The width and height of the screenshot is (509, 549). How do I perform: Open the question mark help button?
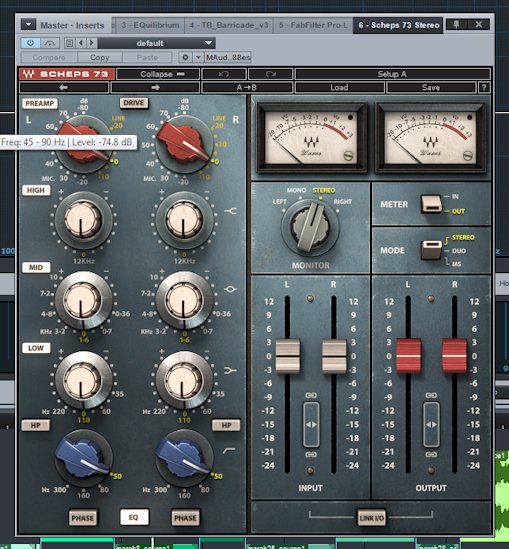[484, 88]
